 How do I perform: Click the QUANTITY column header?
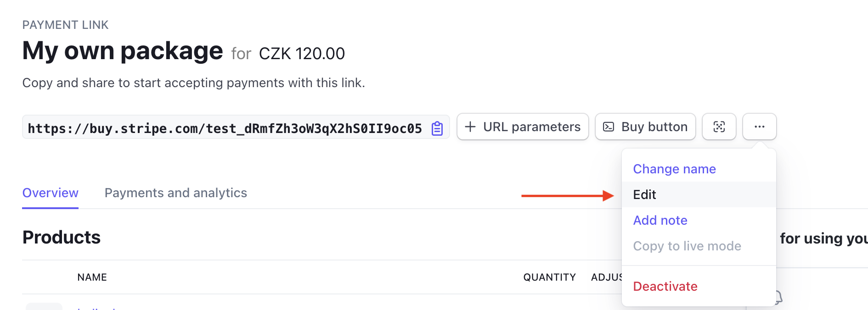[x=549, y=277]
